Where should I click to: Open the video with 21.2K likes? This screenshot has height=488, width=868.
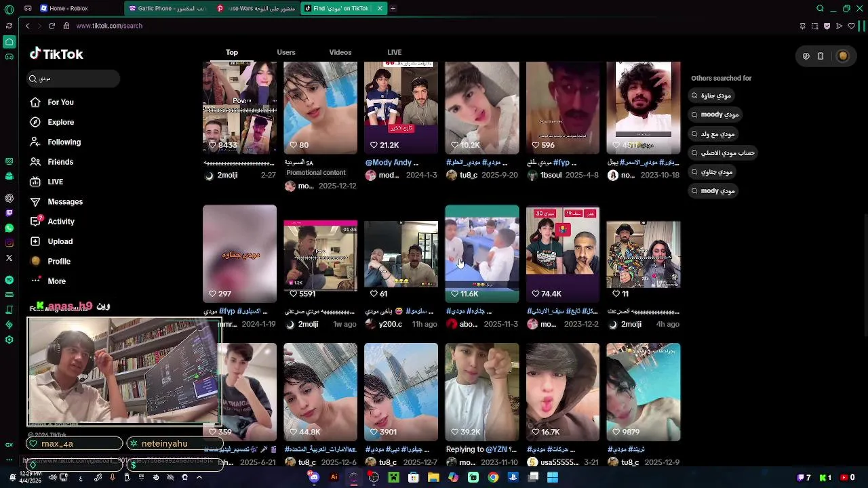click(x=401, y=108)
